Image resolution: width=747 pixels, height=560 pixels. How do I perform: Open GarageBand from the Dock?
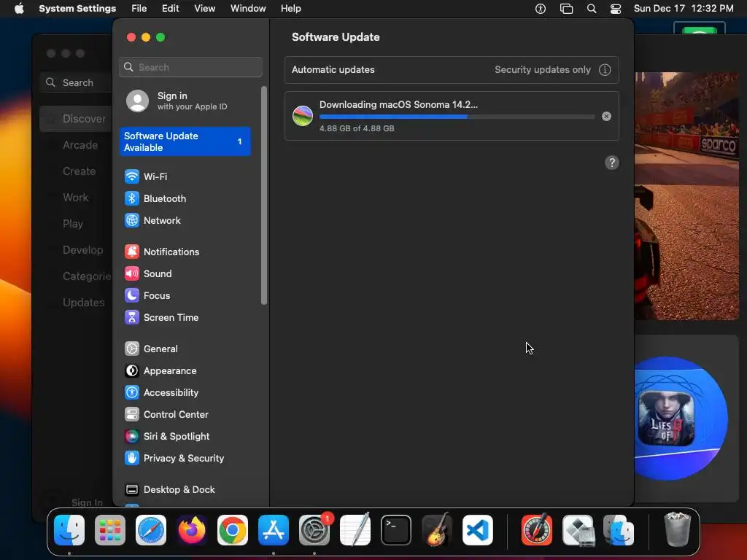pyautogui.click(x=437, y=530)
